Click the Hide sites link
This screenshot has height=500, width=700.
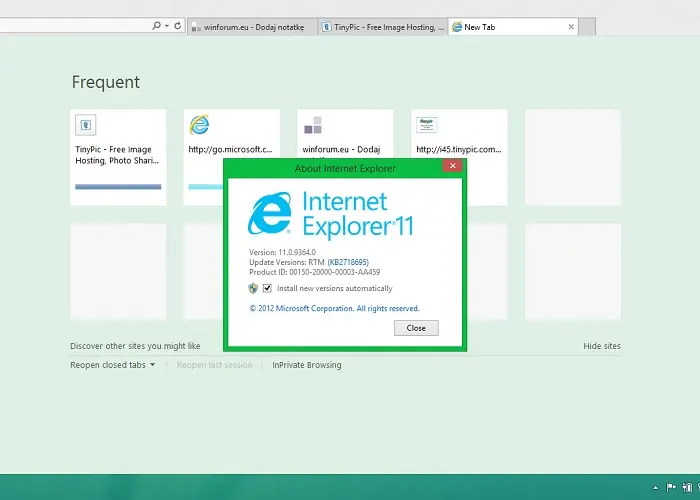pyautogui.click(x=602, y=346)
